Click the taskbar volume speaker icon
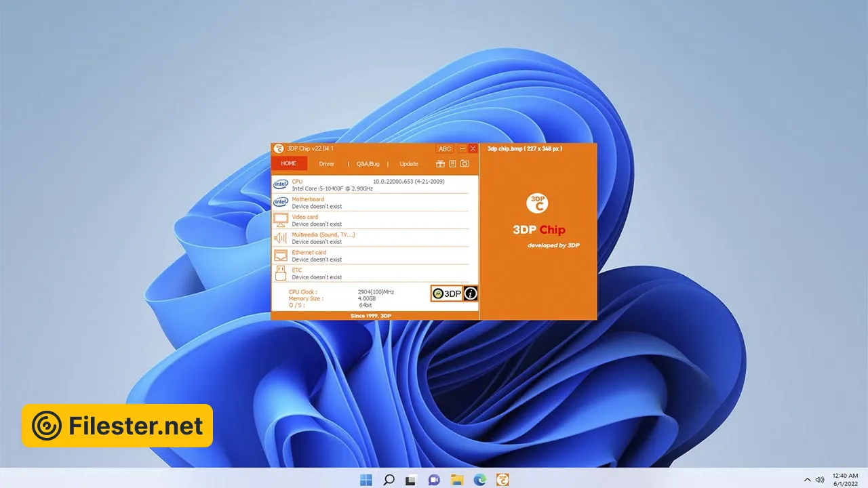Viewport: 868px width, 488px height. (820, 480)
